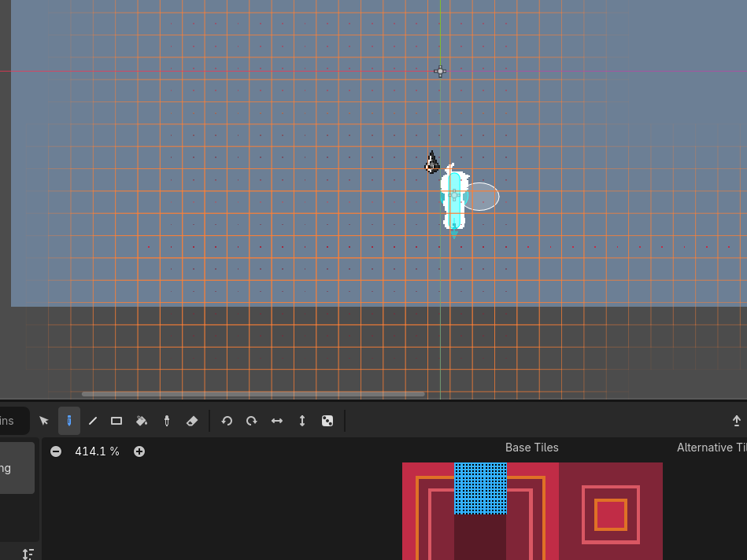Rotate tile left

coord(227,421)
